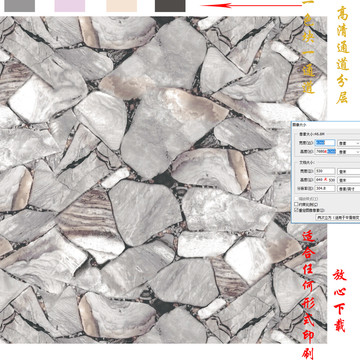Screen dimensions: 360x360
Task: Open the document height unit dropdown
Action: pos(349,180)
